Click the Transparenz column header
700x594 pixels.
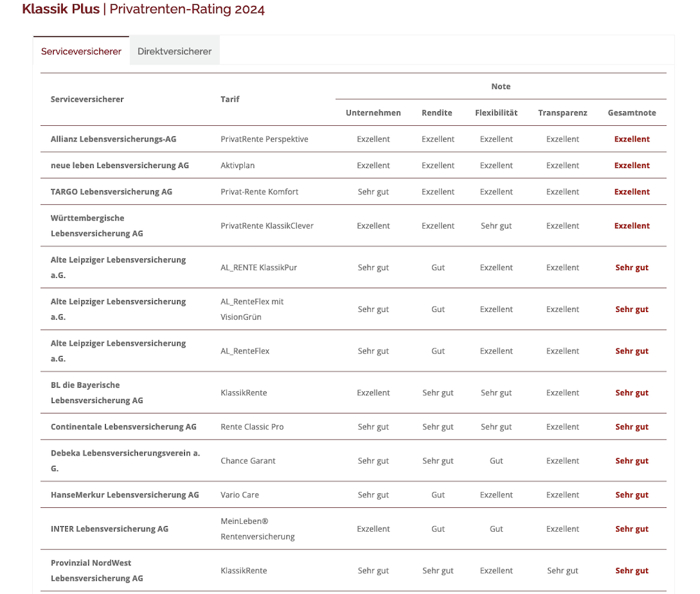[x=563, y=113]
